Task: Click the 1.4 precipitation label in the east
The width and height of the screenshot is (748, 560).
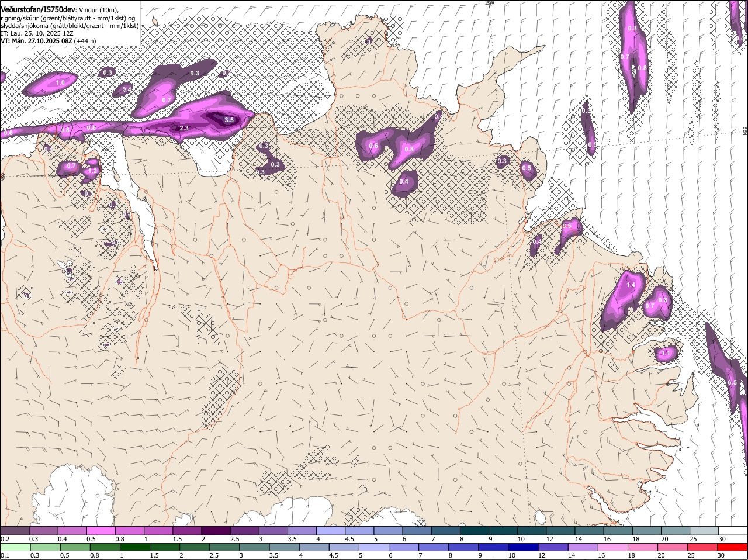Action: coord(630,285)
